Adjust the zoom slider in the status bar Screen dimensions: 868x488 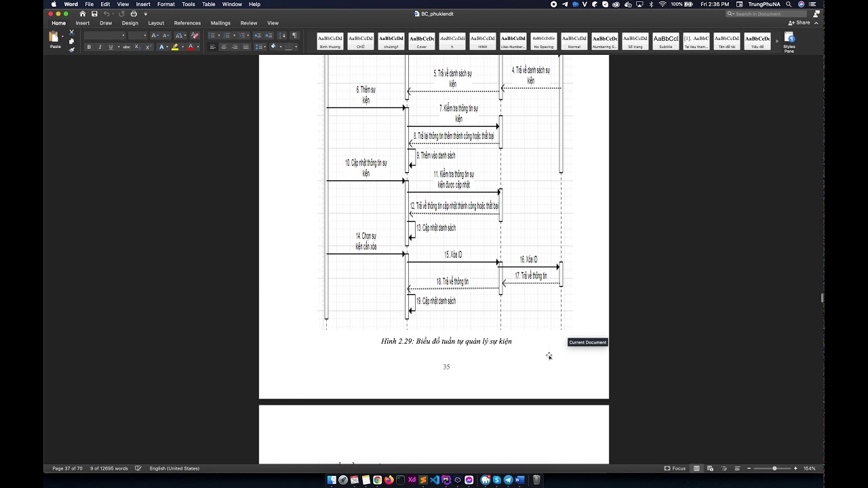(774, 468)
